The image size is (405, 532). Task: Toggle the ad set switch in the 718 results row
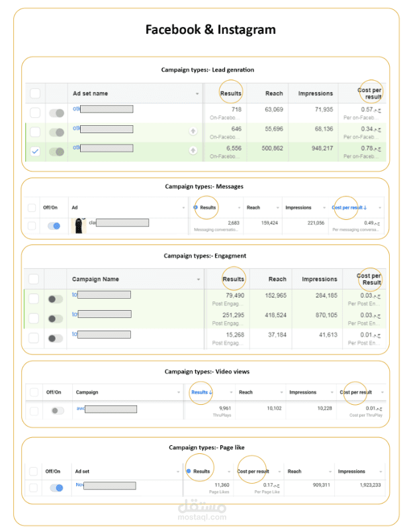coord(57,113)
